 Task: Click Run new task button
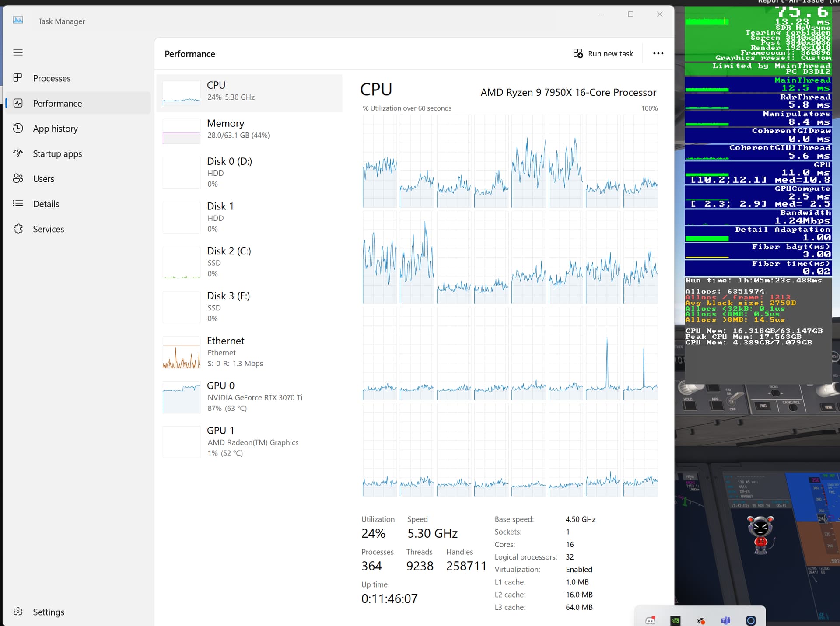click(603, 53)
